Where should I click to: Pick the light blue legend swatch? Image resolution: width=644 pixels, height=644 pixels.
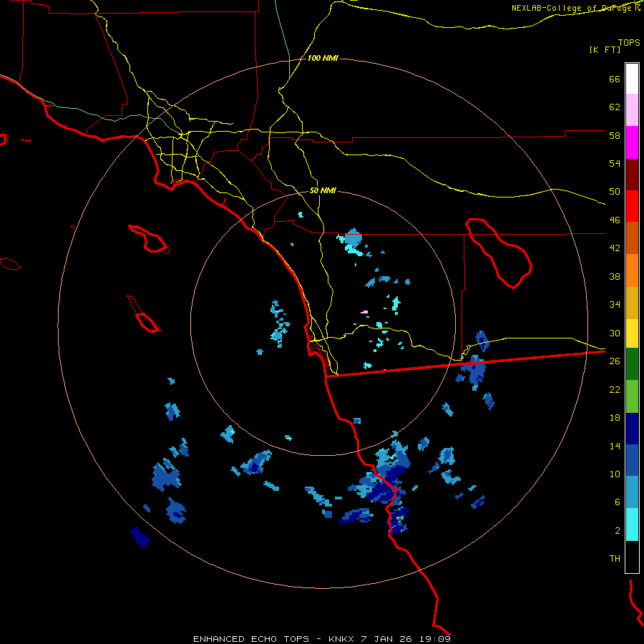tap(632, 492)
